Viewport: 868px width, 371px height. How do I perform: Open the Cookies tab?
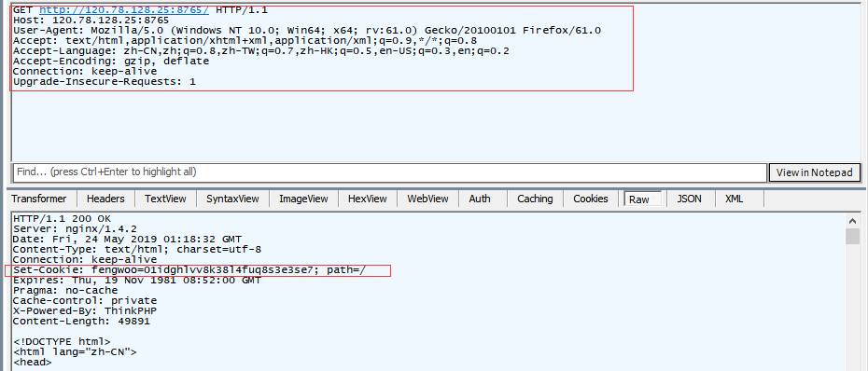[x=591, y=199]
